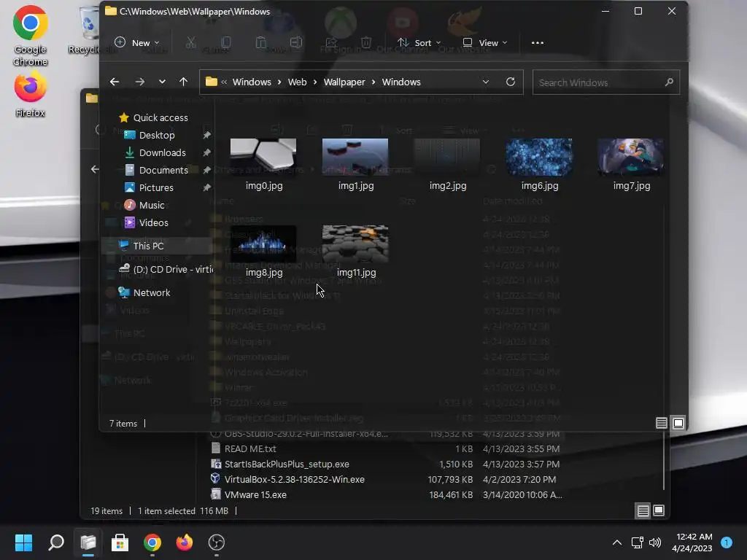The width and height of the screenshot is (747, 560).
Task: Select img1.jpg thumbnail
Action: (x=355, y=157)
